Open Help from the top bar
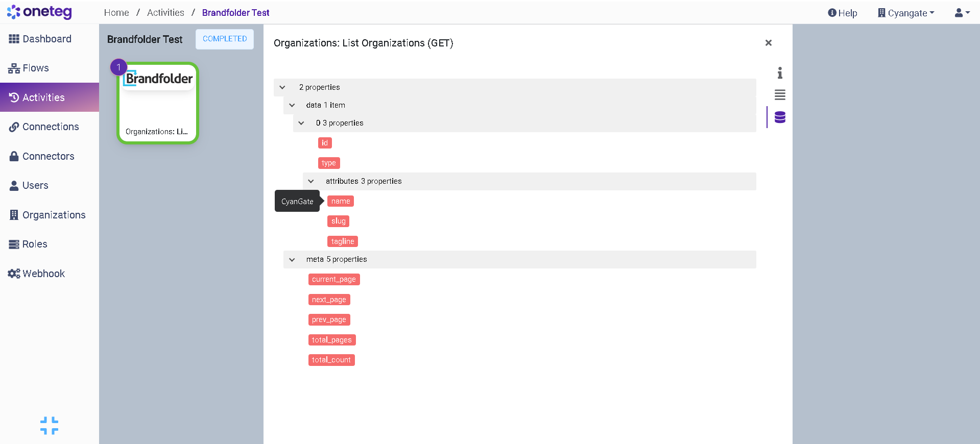Image resolution: width=980 pixels, height=444 pixels. (842, 13)
